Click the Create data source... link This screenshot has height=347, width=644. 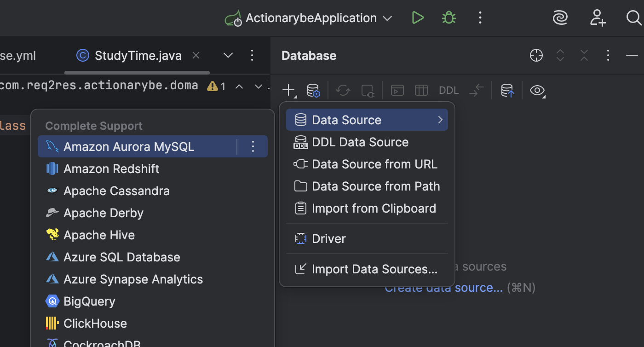pyautogui.click(x=443, y=288)
